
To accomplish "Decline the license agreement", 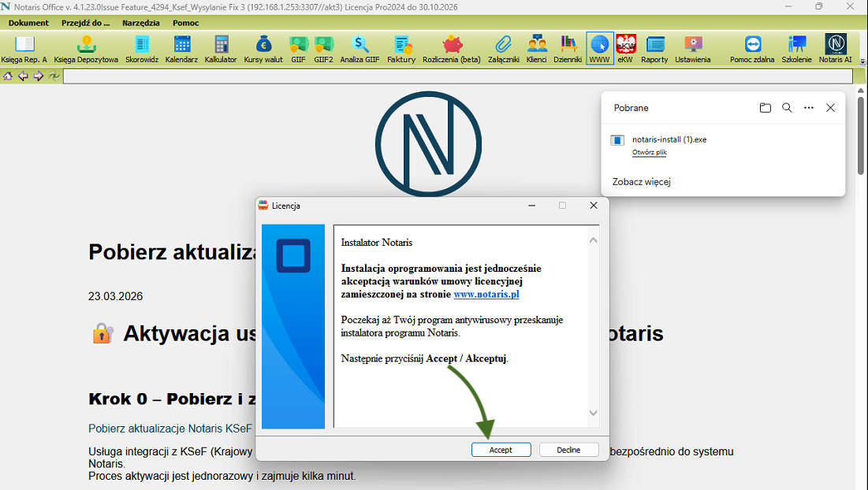I will pos(568,450).
